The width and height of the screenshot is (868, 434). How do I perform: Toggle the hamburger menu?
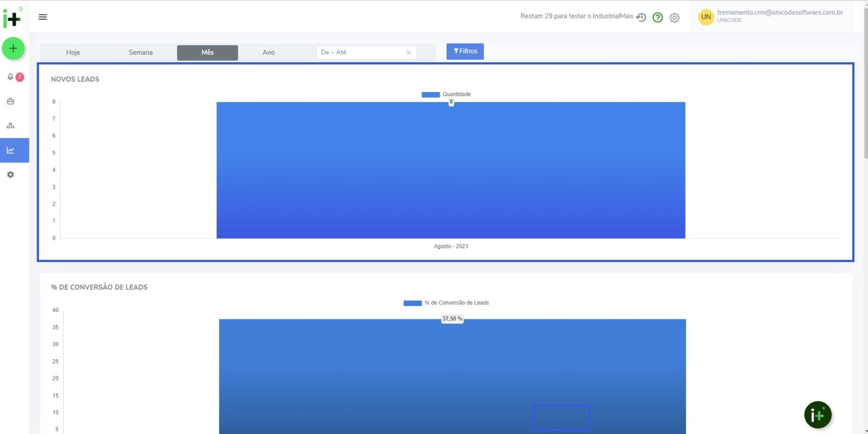[x=43, y=17]
